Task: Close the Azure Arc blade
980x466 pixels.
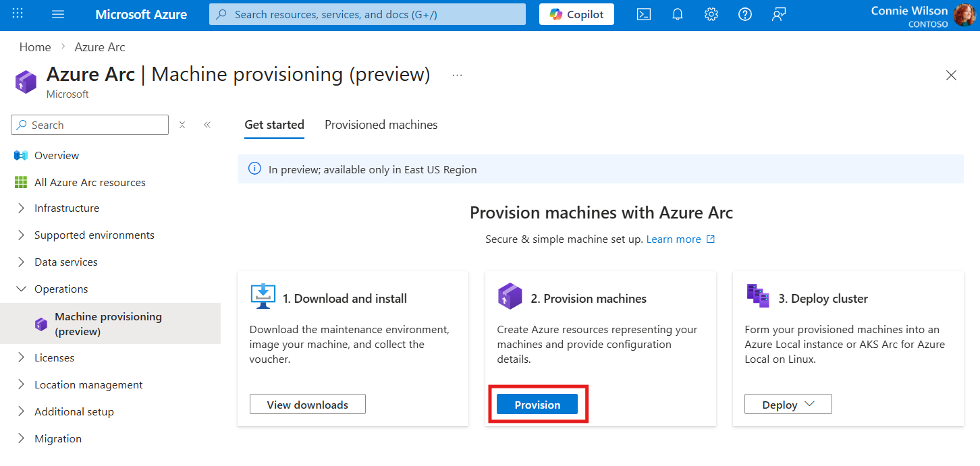Action: (x=951, y=76)
